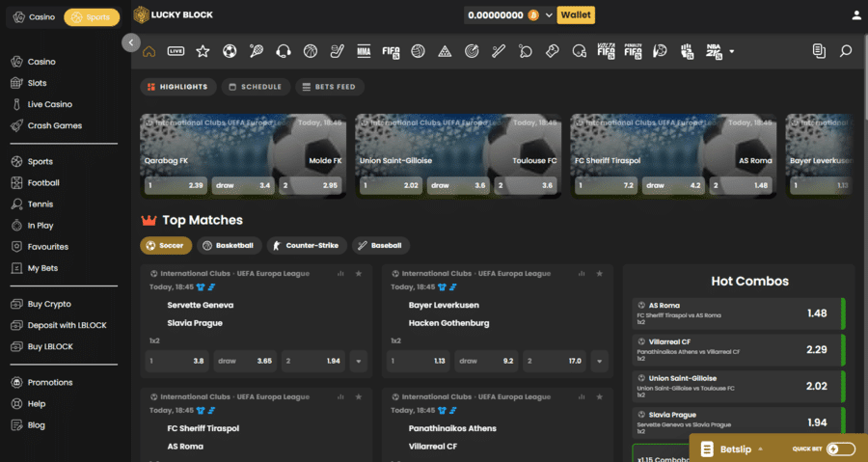Select the snooker triangle icon

tap(445, 51)
